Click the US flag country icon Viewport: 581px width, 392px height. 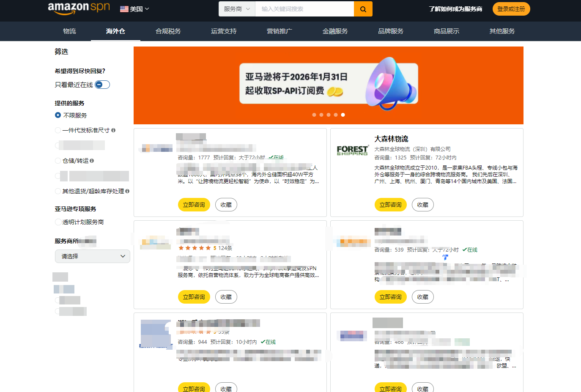(124, 9)
